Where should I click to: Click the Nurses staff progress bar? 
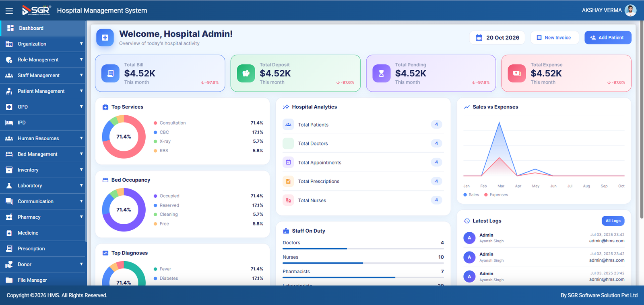(363, 263)
